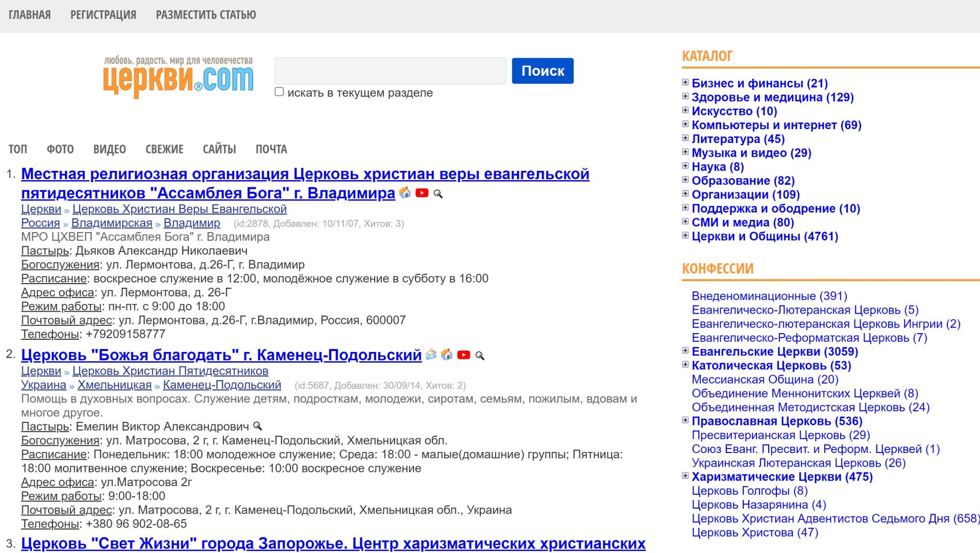
Task: Open Украинская Лютеранская Церковь (26) link
Action: tap(799, 463)
